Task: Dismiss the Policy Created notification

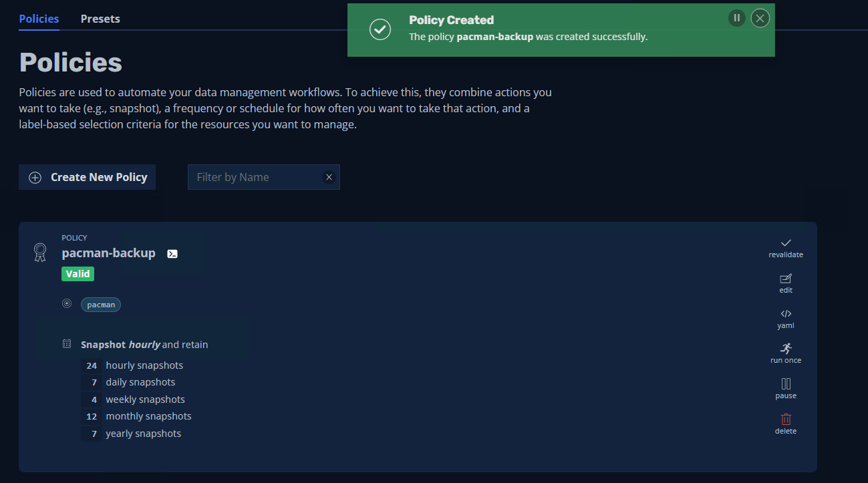Action: 760,18
